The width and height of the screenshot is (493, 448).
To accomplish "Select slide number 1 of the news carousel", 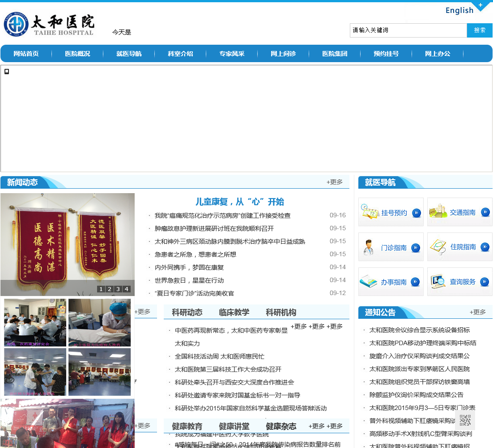I will click(101, 289).
